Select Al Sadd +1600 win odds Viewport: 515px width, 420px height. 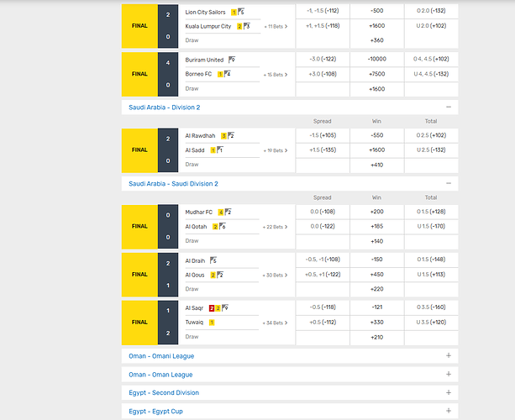(376, 150)
